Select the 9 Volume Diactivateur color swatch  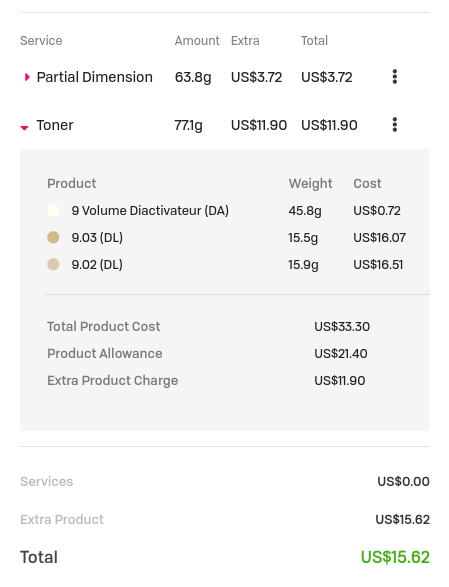point(53,210)
